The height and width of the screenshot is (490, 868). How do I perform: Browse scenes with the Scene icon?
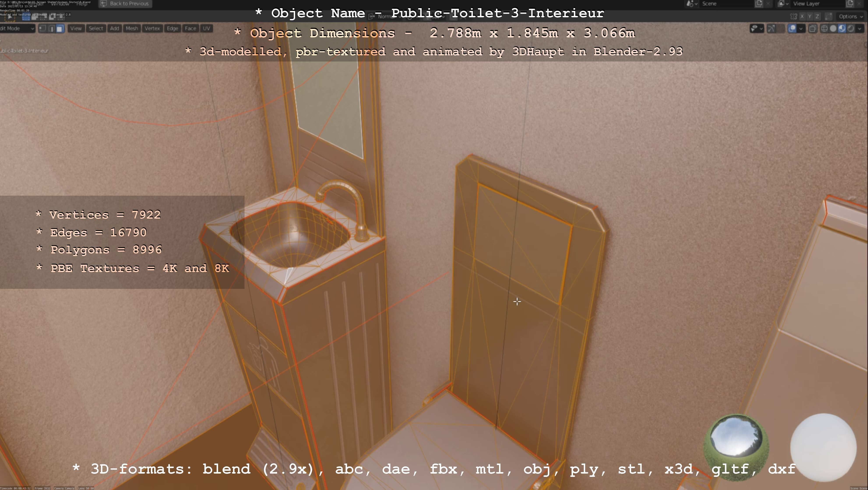[x=692, y=4]
